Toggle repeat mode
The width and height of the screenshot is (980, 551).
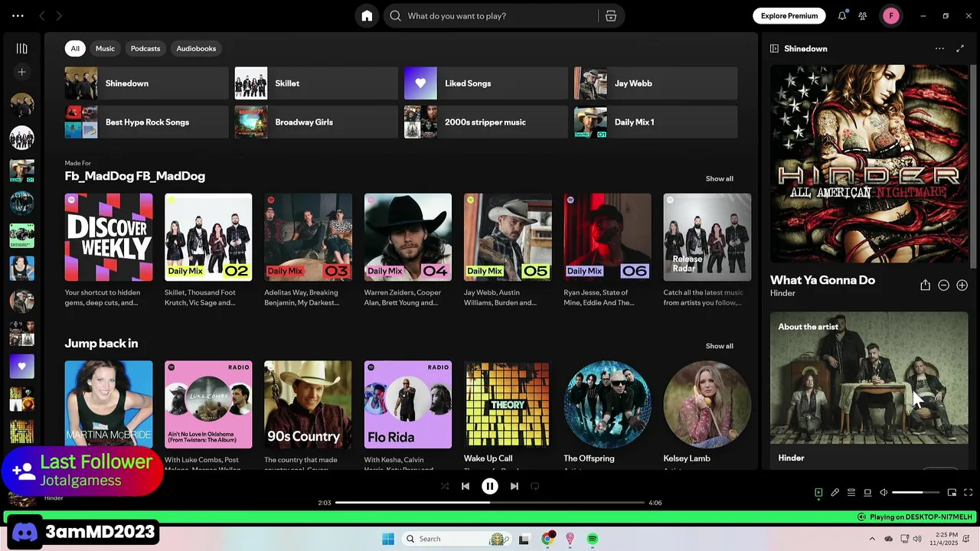tap(535, 486)
